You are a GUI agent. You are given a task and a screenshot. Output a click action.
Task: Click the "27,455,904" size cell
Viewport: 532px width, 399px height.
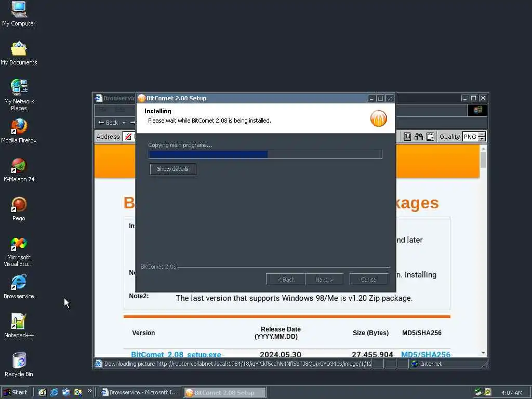click(x=372, y=354)
